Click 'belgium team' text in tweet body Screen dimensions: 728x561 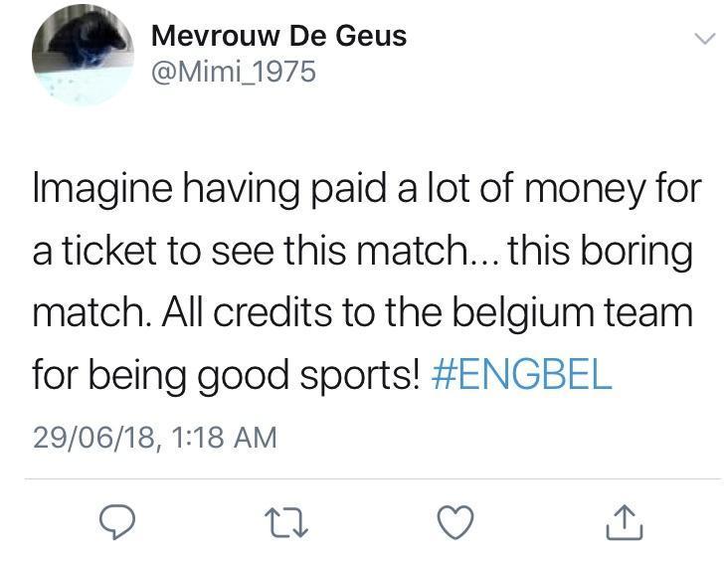[x=573, y=312]
